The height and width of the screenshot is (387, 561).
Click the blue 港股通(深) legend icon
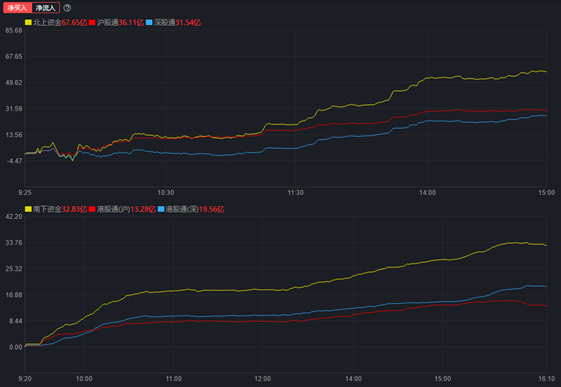161,209
